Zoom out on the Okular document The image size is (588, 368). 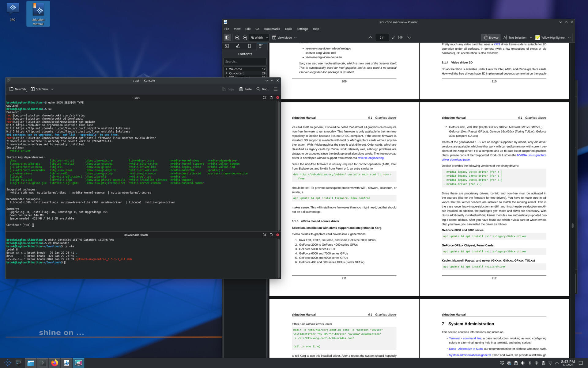point(245,37)
